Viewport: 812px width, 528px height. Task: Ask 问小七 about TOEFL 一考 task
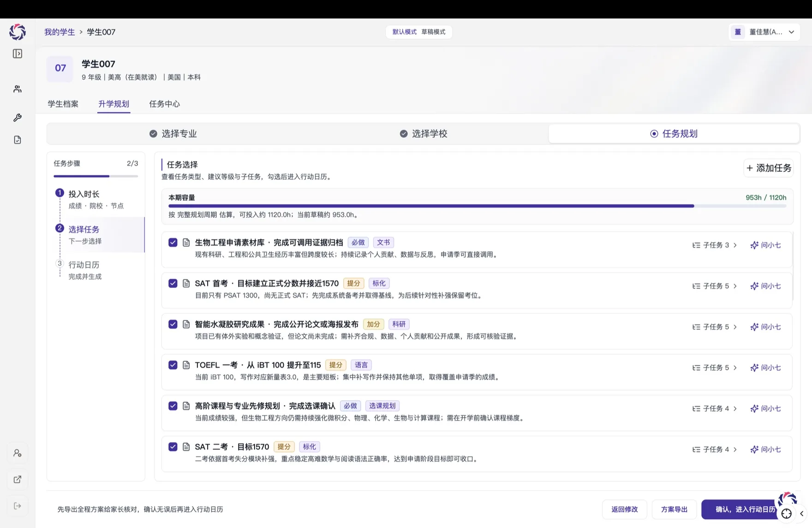click(766, 368)
